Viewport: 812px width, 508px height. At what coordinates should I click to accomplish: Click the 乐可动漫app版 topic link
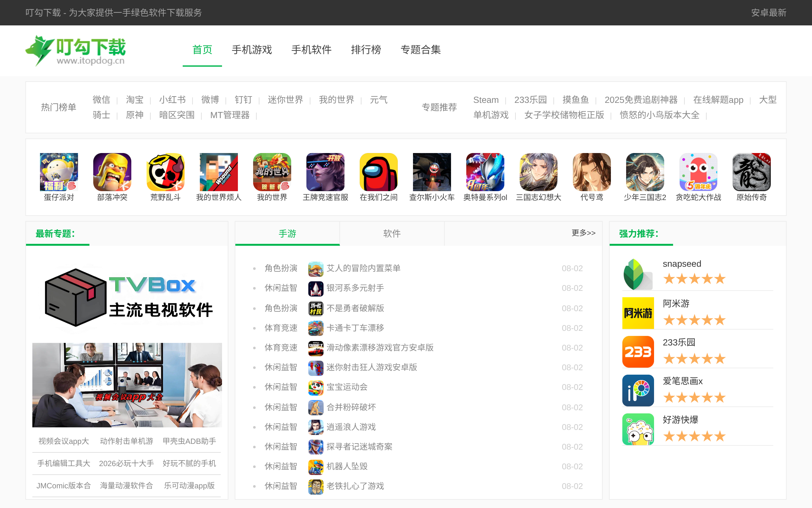point(190,485)
